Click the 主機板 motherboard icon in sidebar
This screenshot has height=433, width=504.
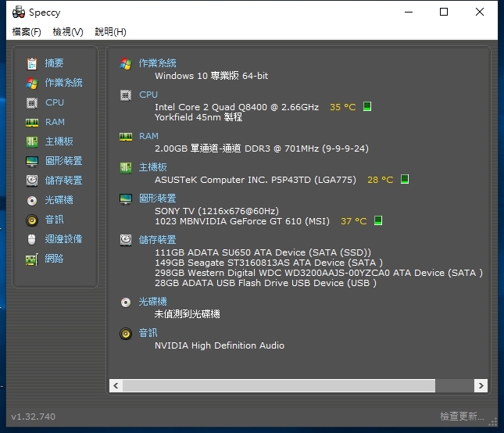(x=32, y=141)
